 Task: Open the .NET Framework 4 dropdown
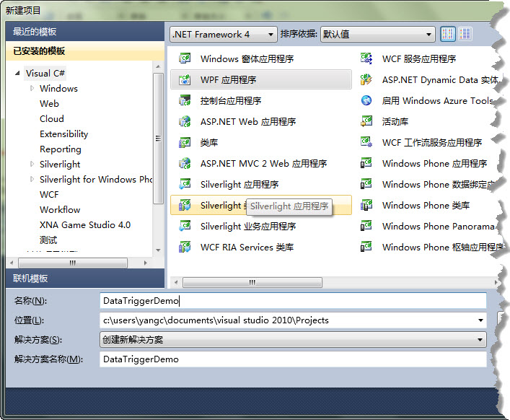tap(224, 34)
